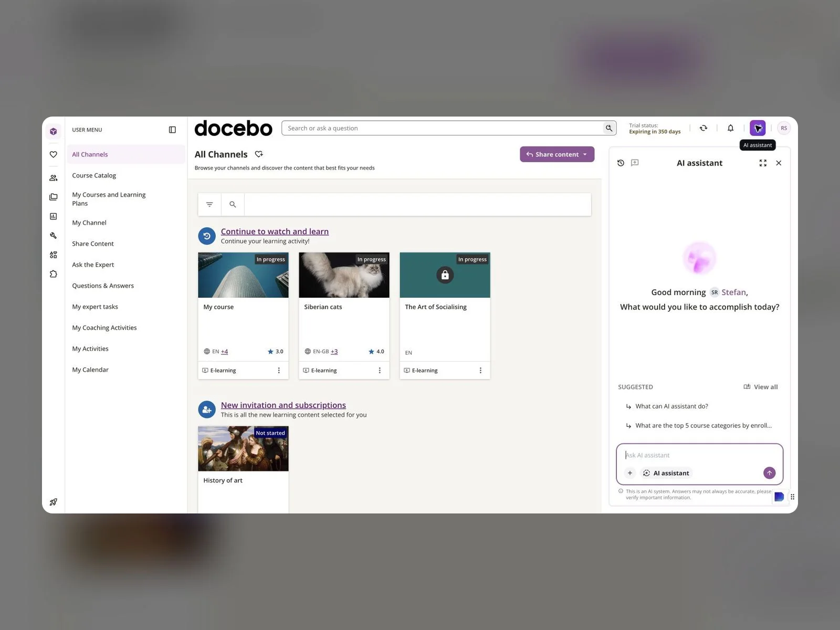Click the puzzle piece extensions icon

(54, 274)
